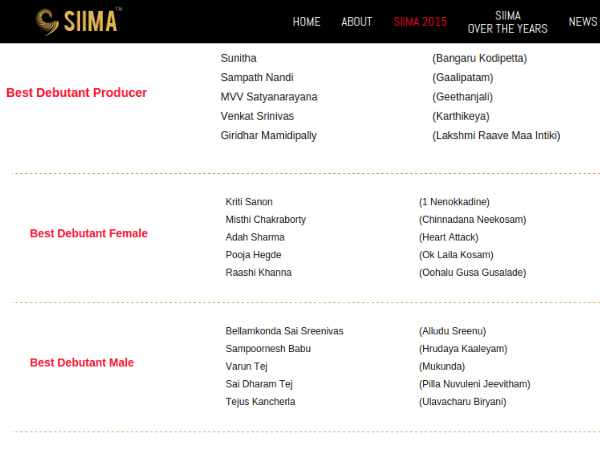This screenshot has width=600, height=450.
Task: Click the film (Gaalipatam)
Action: (463, 78)
